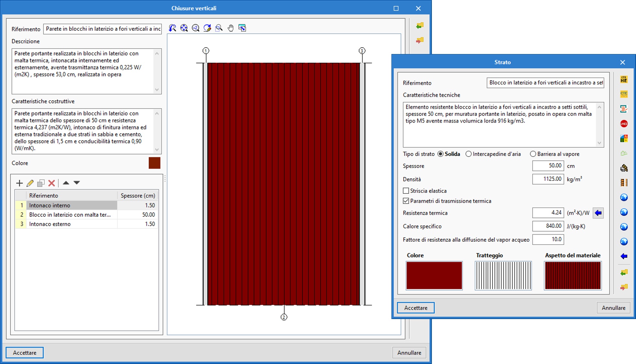This screenshot has width=636, height=364.
Task: Click the teal-framed catalog icon below CTE
Action: (624, 109)
